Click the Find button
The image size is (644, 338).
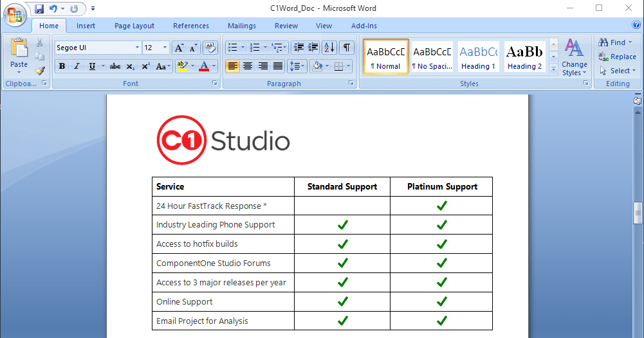(x=615, y=42)
